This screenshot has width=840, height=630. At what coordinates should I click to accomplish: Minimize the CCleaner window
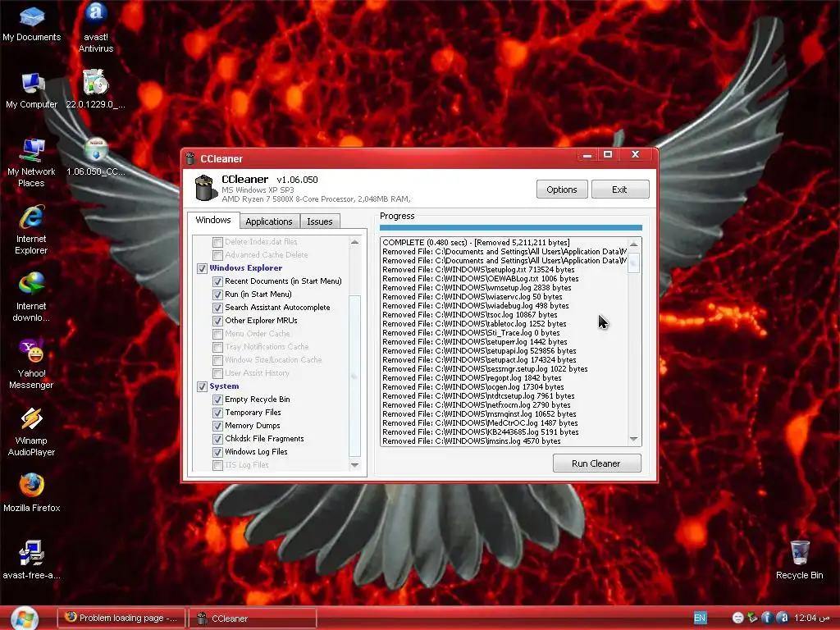[587, 155]
